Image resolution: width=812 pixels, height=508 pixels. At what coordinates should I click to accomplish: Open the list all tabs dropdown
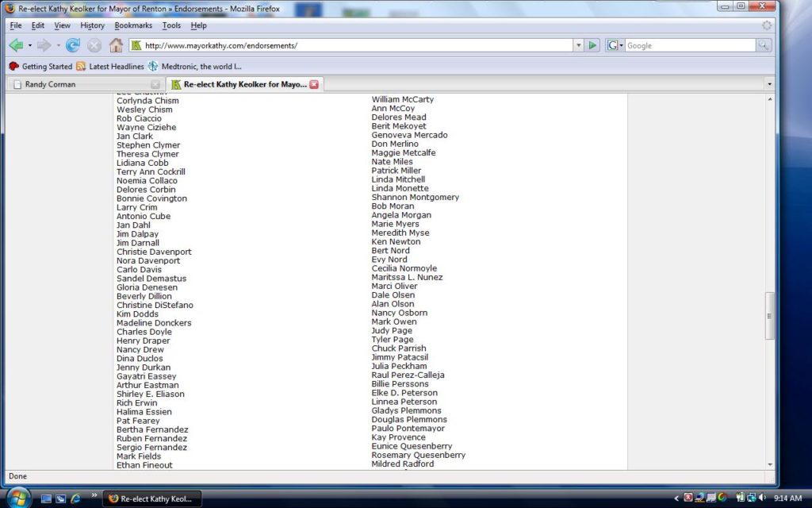pos(769,84)
